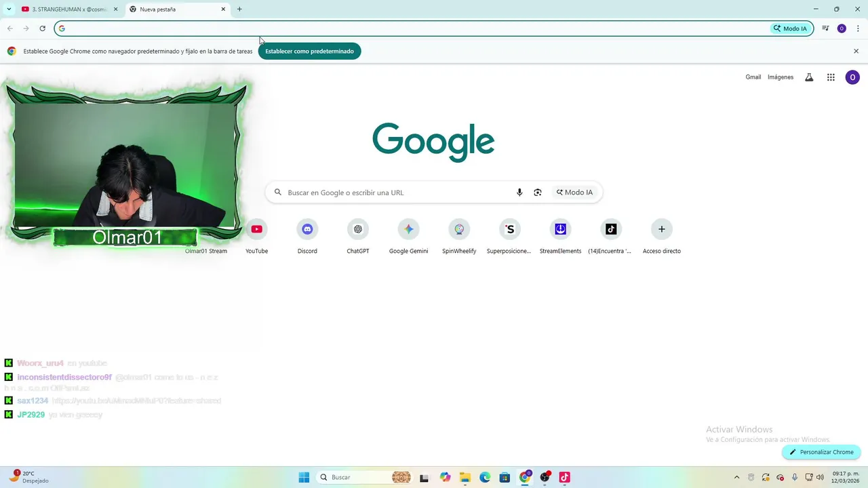This screenshot has width=868, height=488.
Task: Open the clock and date panel
Action: 846,477
